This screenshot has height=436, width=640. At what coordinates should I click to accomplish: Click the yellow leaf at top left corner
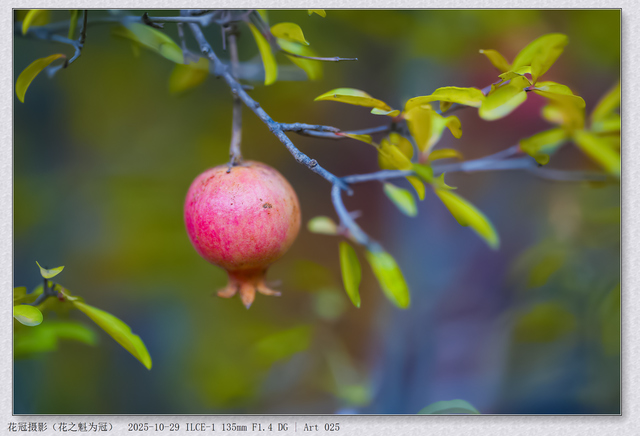pos(36,73)
